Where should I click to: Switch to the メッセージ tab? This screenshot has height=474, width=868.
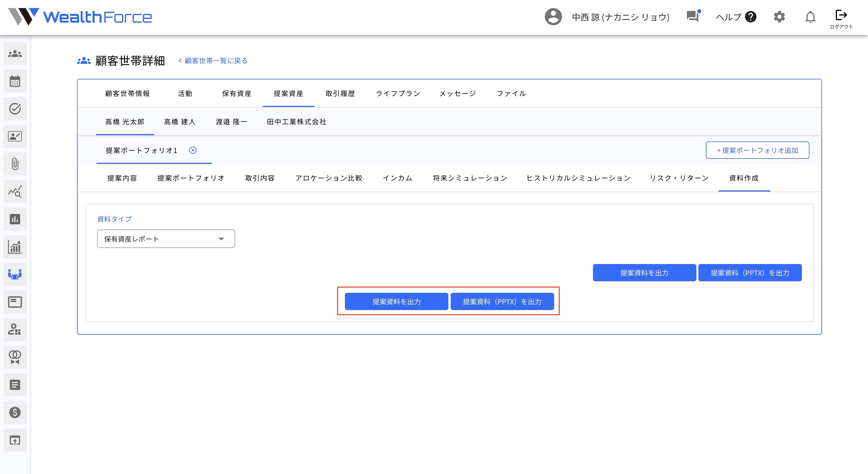pos(458,93)
